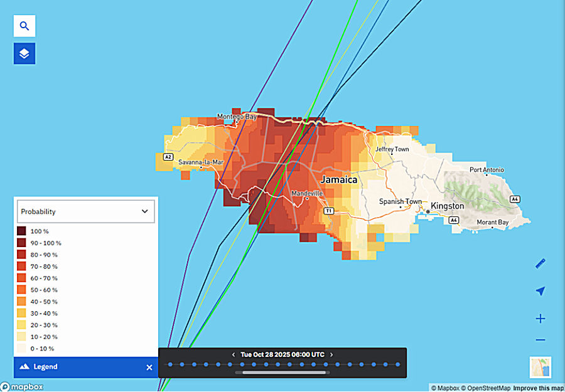Open the overview mini-map thumbnail

(540, 367)
